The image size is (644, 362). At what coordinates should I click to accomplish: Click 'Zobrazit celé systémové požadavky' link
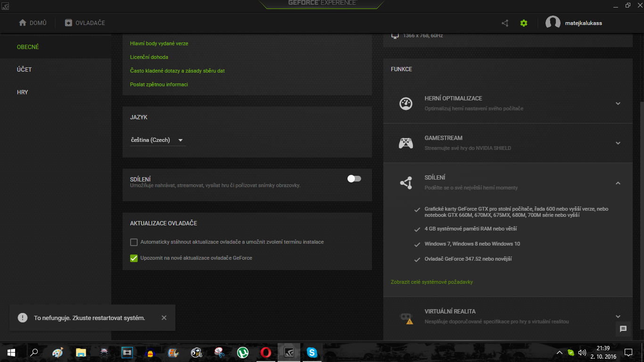pyautogui.click(x=432, y=282)
